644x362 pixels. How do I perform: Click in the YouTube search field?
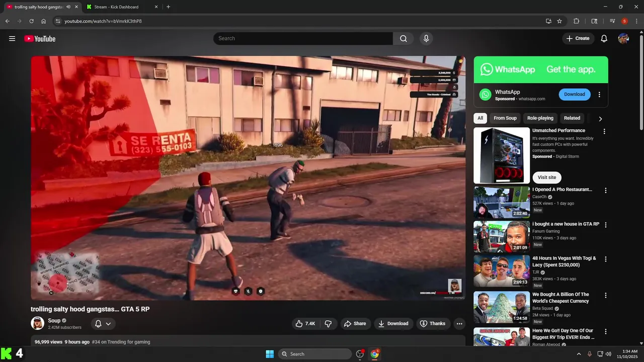303,39
